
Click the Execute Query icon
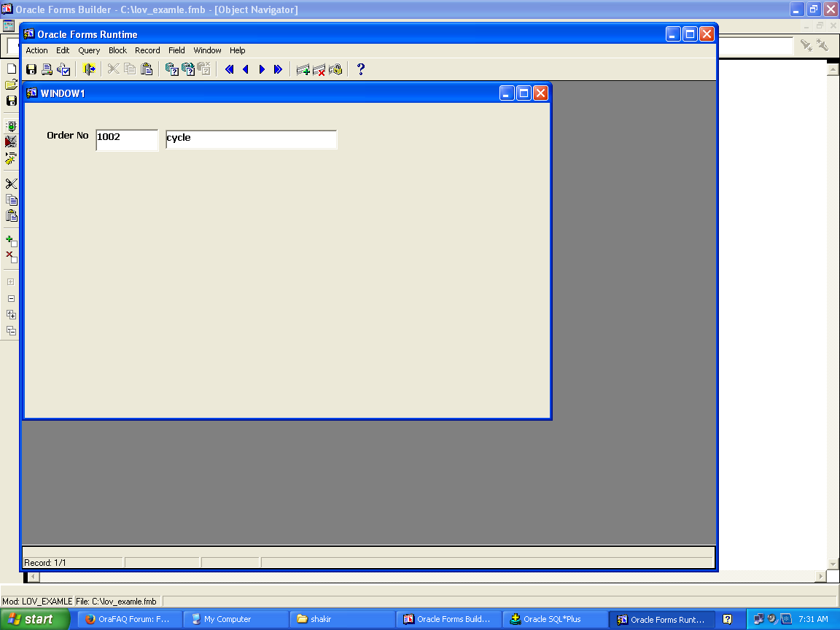(x=188, y=69)
